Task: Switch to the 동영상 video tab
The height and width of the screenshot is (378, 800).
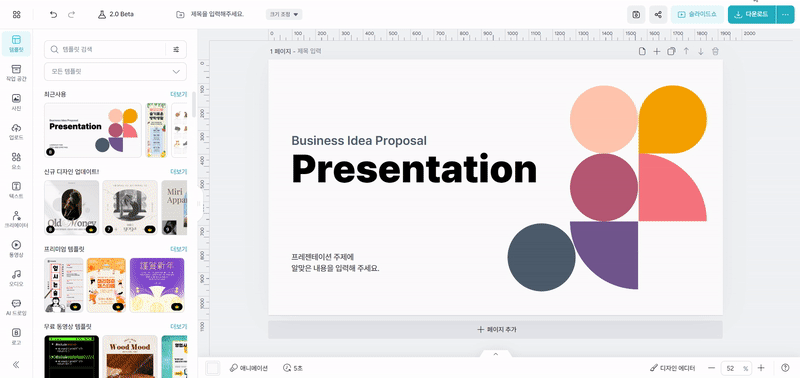Action: pos(16,248)
